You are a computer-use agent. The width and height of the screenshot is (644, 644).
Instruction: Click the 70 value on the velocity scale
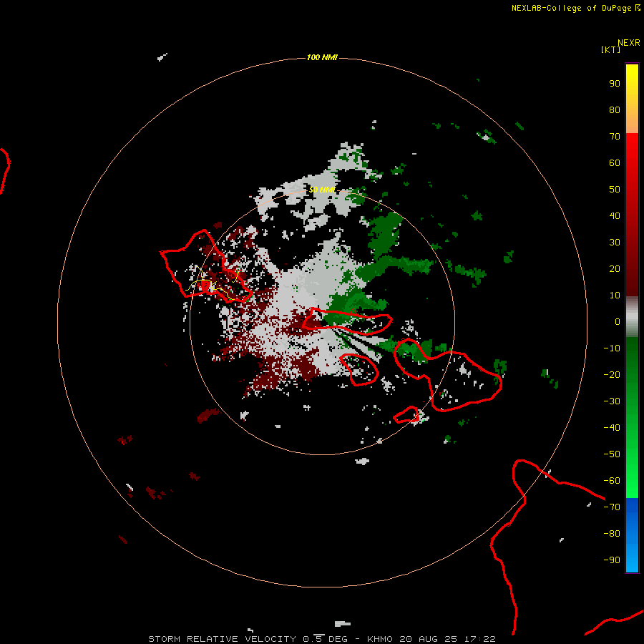point(615,137)
